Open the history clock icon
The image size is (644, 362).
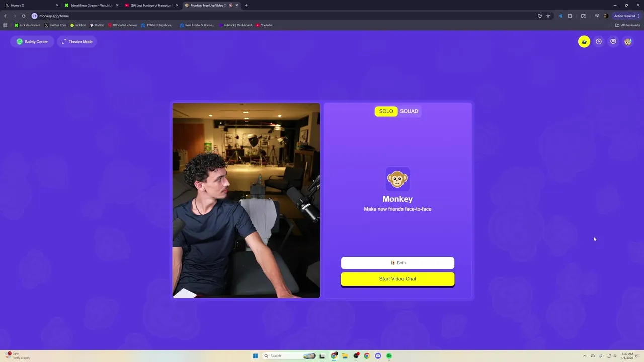[599, 42]
